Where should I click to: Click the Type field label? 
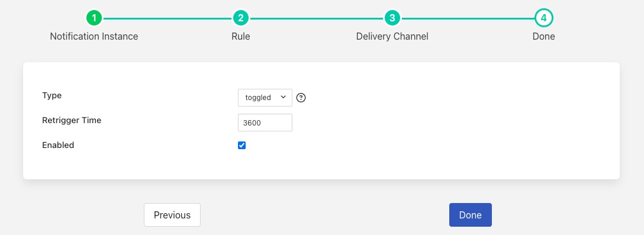pos(51,95)
